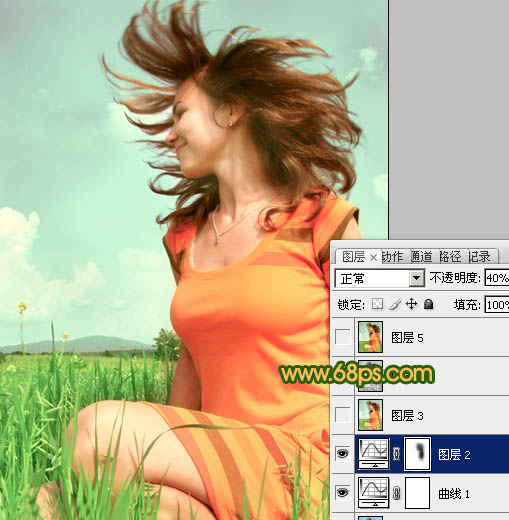Click the curves adjustment icon on 曲线 1
Viewport: 509px width, 520px height.
click(x=374, y=493)
